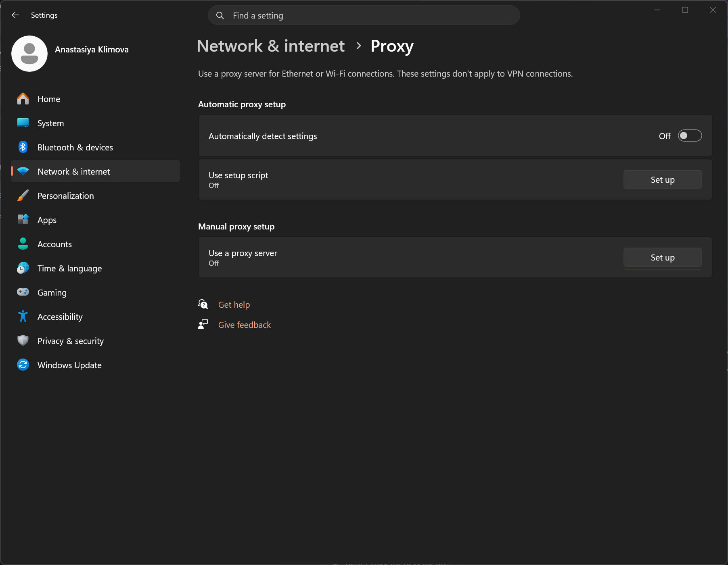This screenshot has width=728, height=565.
Task: Open the Home settings page
Action: [96, 99]
